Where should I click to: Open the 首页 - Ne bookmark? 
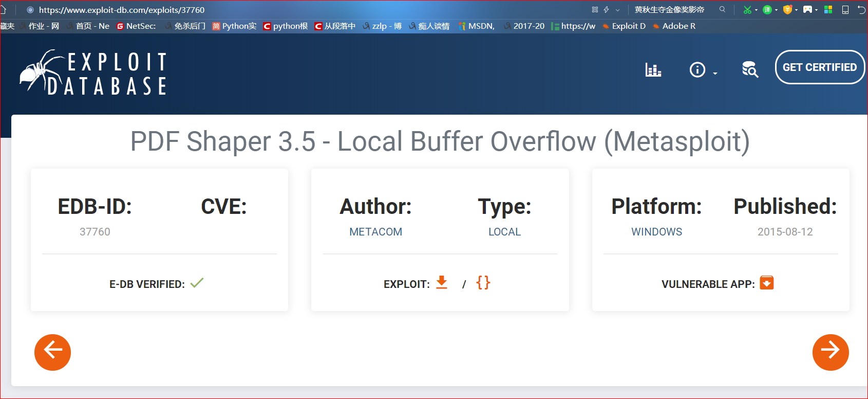point(88,26)
